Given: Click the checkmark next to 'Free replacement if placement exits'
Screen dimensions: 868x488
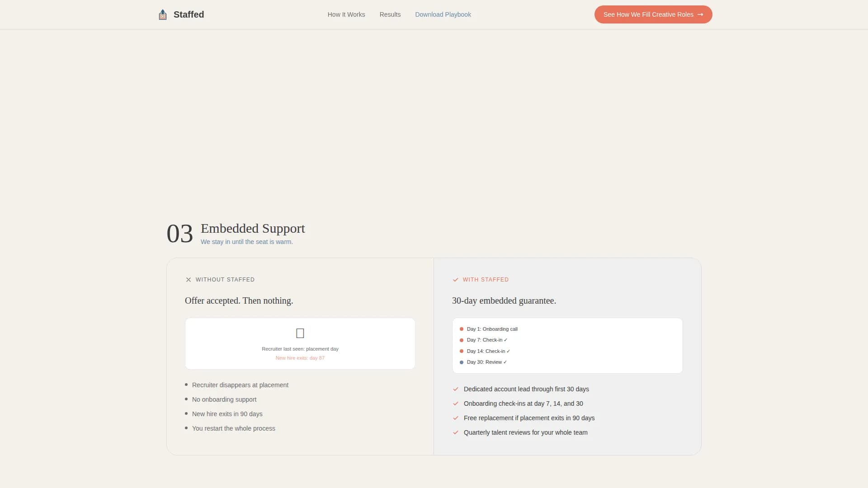Looking at the screenshot, I should click(x=455, y=418).
